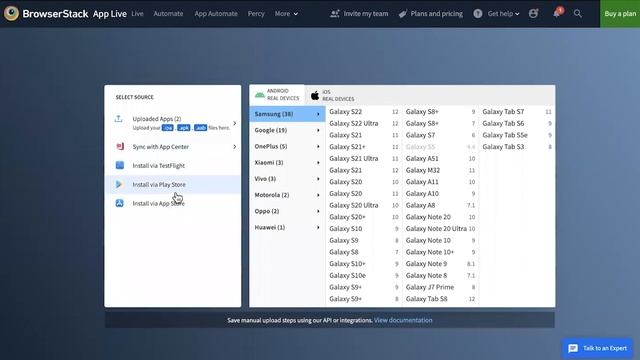Click the Apple logo icon
640x360 pixels.
tap(315, 96)
